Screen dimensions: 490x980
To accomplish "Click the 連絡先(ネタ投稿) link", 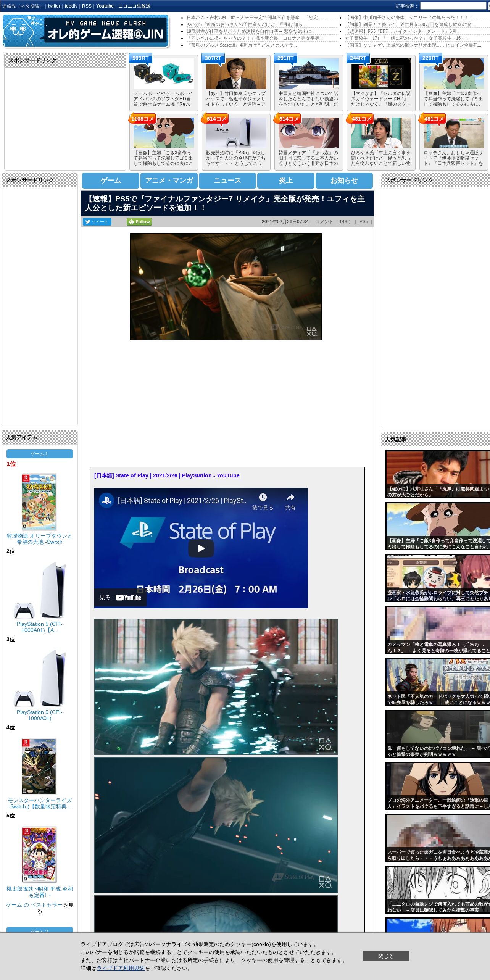I will pyautogui.click(x=23, y=6).
